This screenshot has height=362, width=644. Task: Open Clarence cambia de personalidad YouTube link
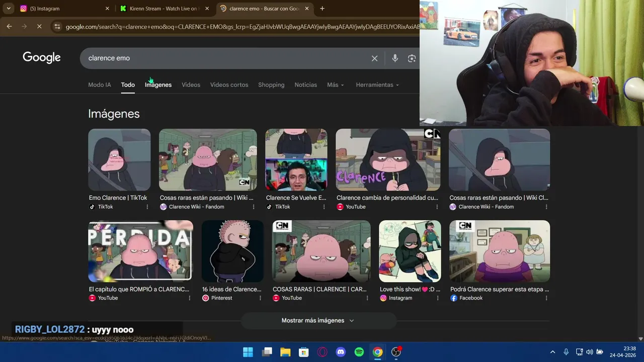click(x=387, y=198)
